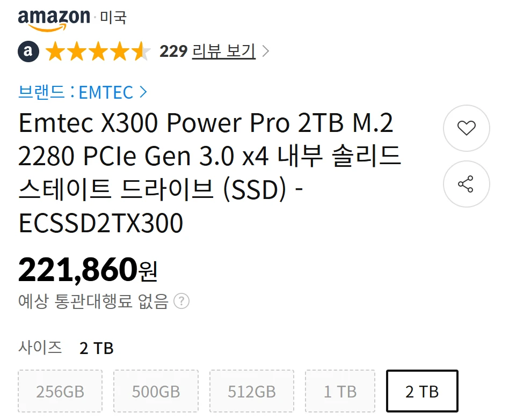Click the Amazon logo

pos(54,19)
